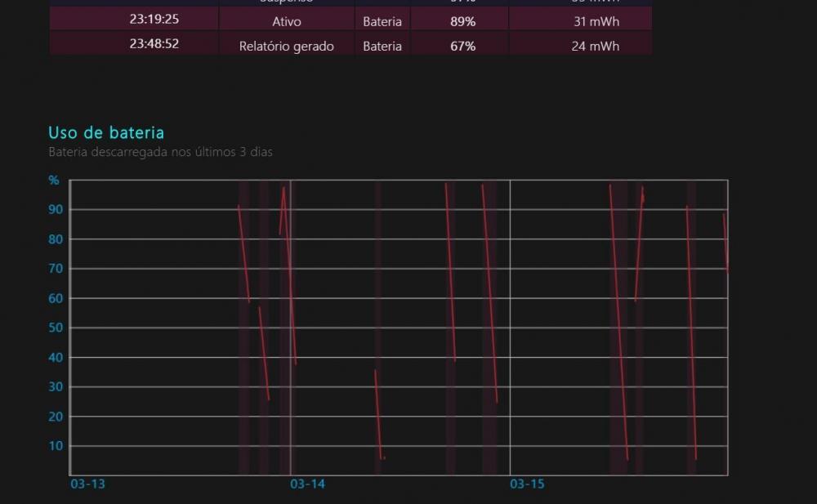Select the Ativo state cell

(x=287, y=21)
